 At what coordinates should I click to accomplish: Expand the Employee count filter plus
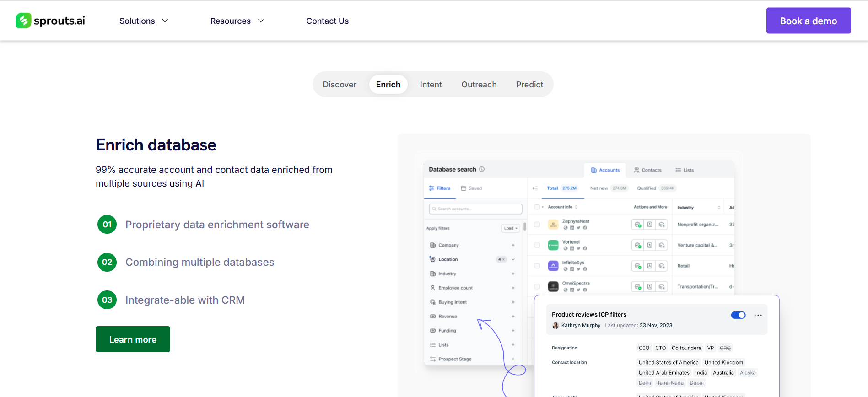513,288
